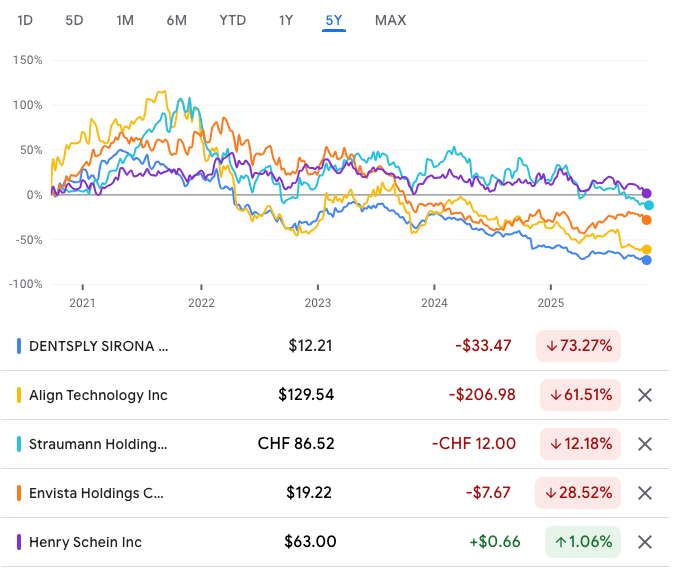This screenshot has height=578, width=676.
Task: Select the 1Y range tab
Action: (x=286, y=20)
